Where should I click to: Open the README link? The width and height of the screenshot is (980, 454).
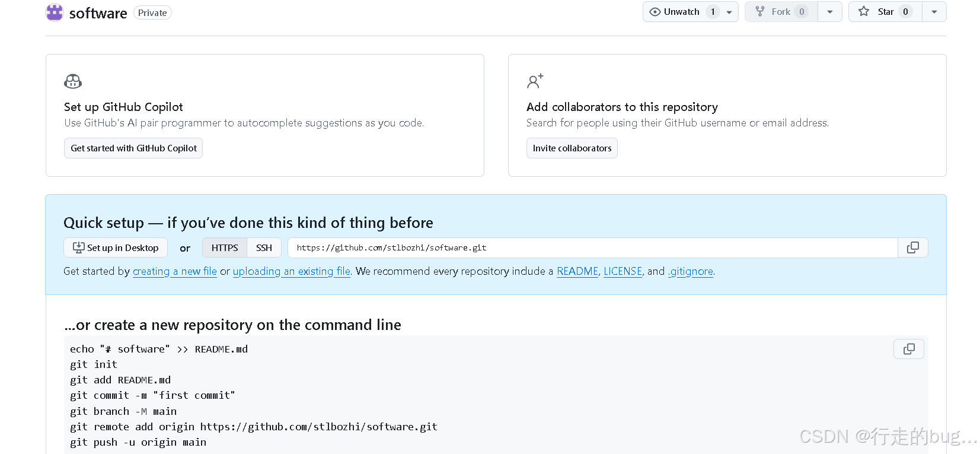[577, 271]
